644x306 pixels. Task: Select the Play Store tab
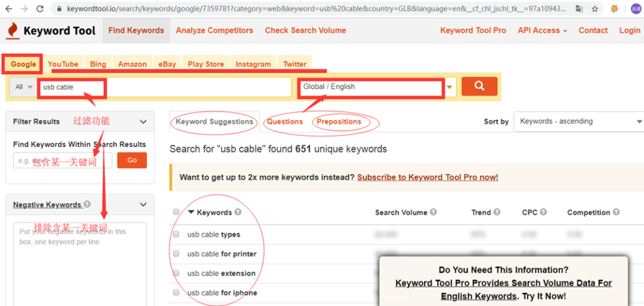tap(206, 64)
